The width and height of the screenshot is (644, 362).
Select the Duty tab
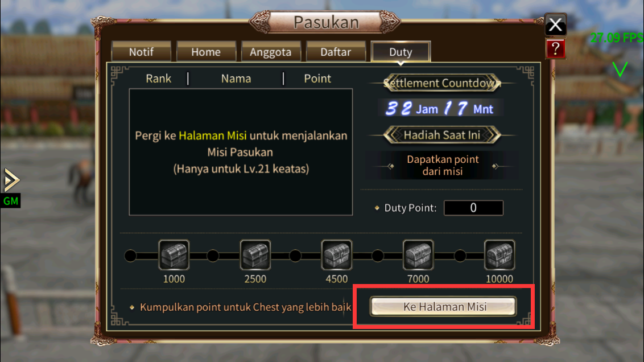click(x=401, y=52)
